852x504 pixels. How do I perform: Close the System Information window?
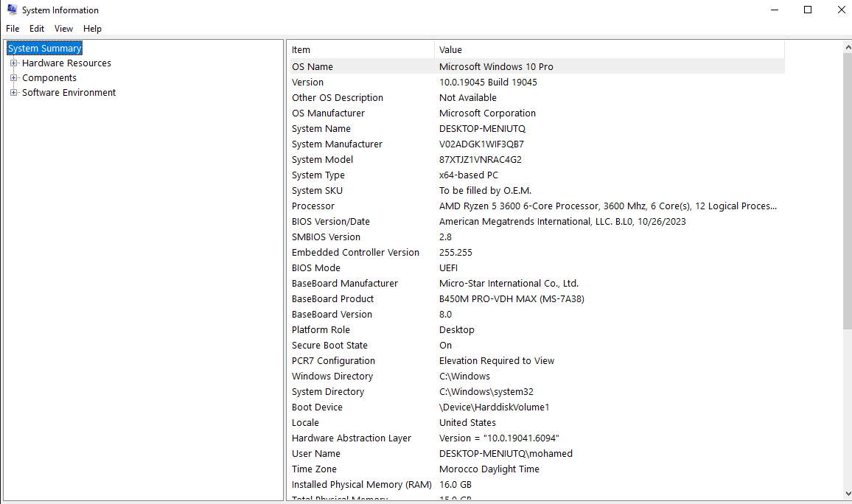(841, 10)
